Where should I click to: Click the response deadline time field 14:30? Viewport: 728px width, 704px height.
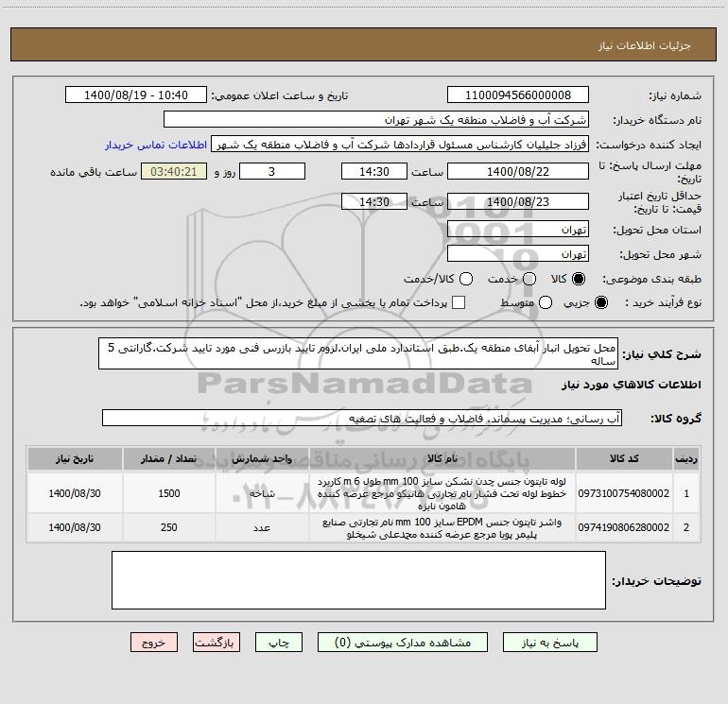tap(374, 172)
